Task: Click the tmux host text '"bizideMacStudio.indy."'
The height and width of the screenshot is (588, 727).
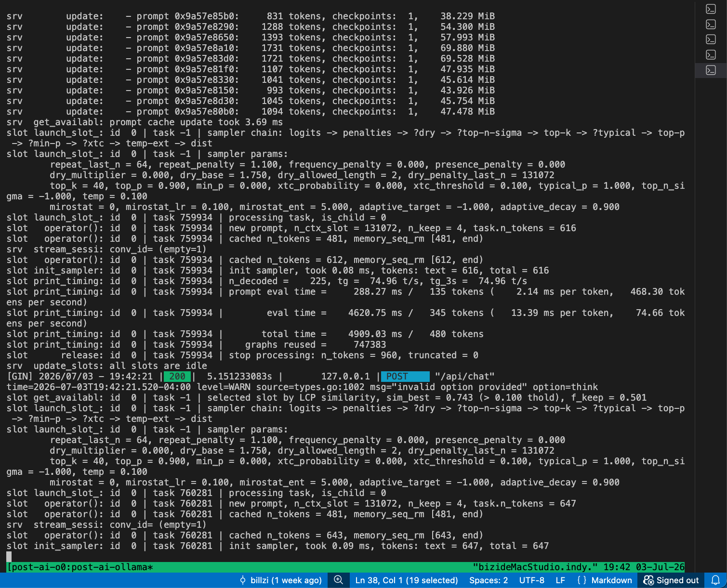Action: pos(535,567)
